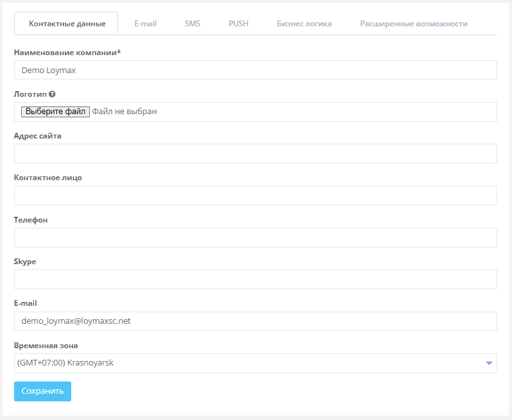Focus the Наименование компании input field
This screenshot has width=512, height=420.
pos(255,70)
